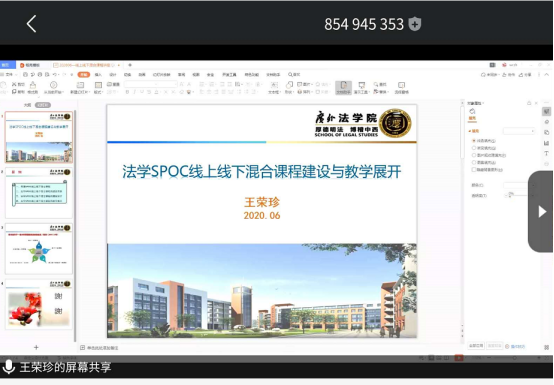This screenshot has width=554, height=385.
Task: Click the gray play arrow panel handle
Action: pos(541,212)
